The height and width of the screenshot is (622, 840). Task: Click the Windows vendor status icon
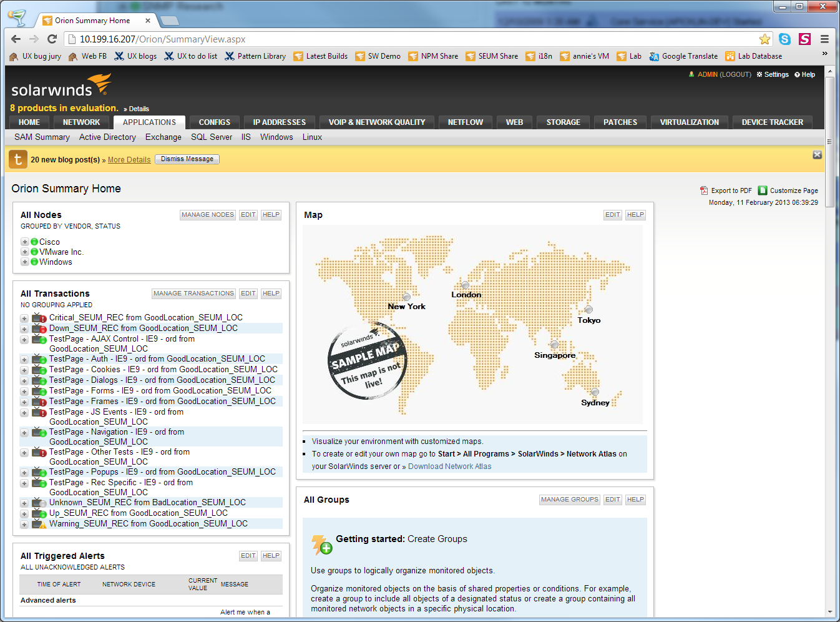coord(34,262)
